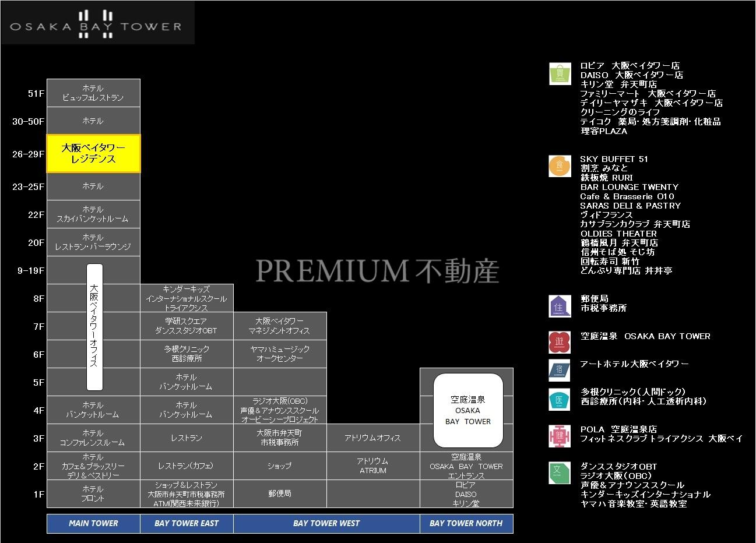Screen dimensions: 756x543
Task: Select the pink health 健 icon
Action: click(560, 436)
